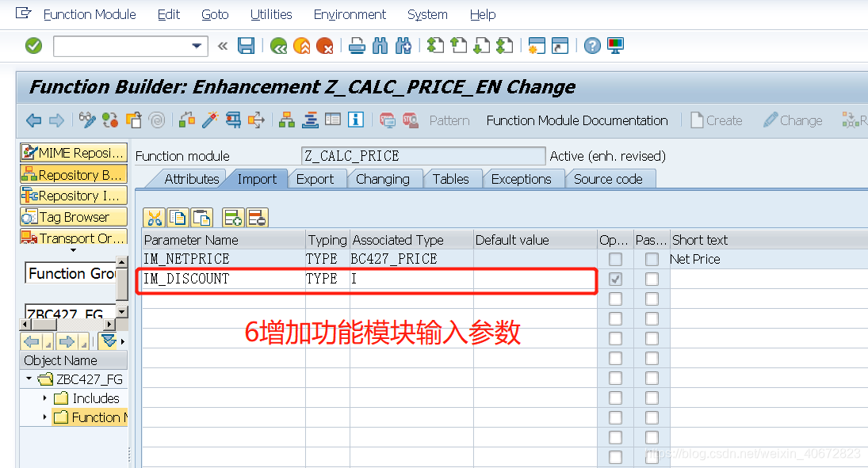Expand the Function Modules folder node
Screen dimensions: 868x468
tap(45, 417)
